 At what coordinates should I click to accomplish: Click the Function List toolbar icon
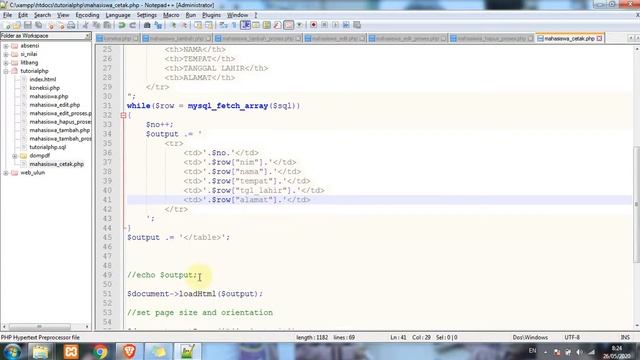click(x=278, y=25)
